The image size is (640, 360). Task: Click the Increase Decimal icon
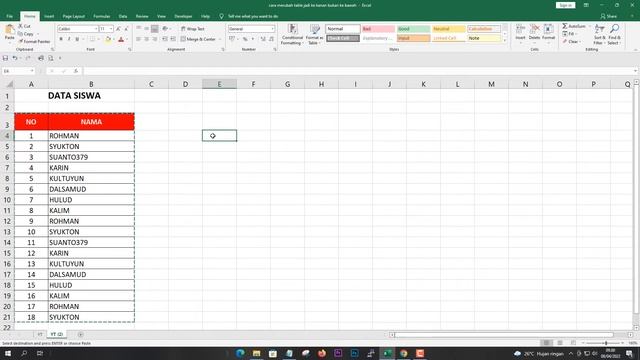tap(263, 39)
